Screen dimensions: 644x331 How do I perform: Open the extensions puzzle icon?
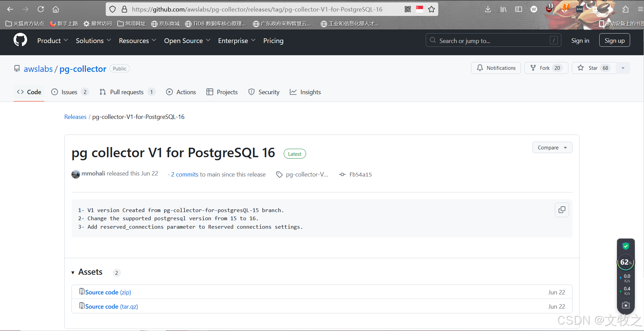625,9
